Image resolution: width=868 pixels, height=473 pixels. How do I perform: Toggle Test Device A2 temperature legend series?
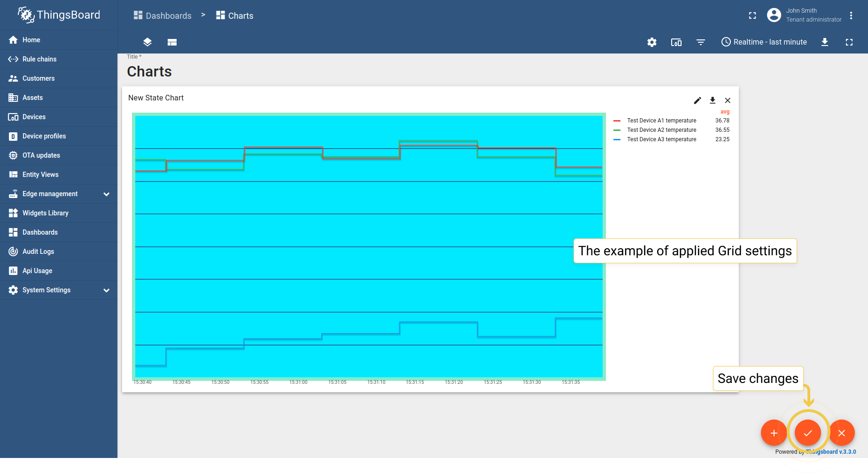click(x=661, y=130)
